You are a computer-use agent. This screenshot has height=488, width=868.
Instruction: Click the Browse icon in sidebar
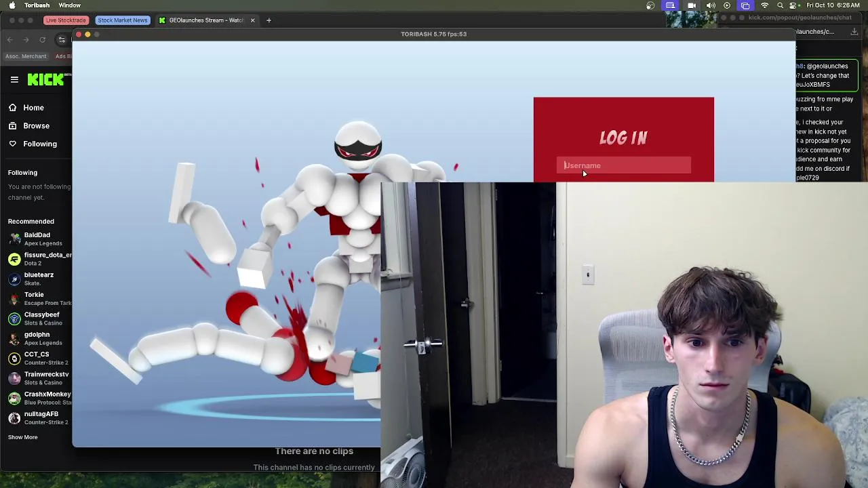[12, 125]
